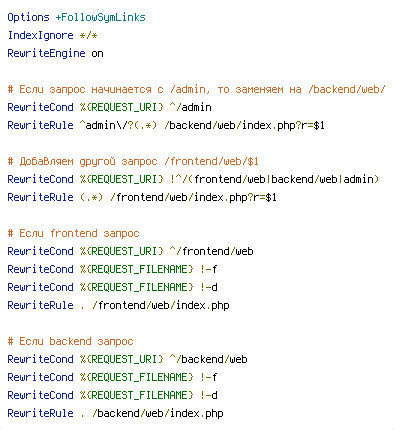Image resolution: width=394 pixels, height=430 pixels.
Task: Click the +FollowSymLinks value
Action: 101,17
